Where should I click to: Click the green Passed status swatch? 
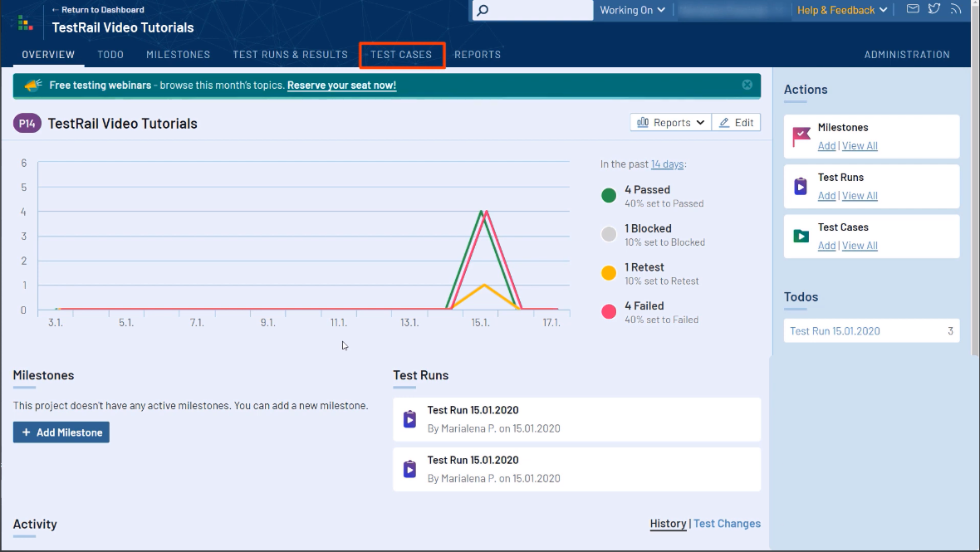click(609, 196)
